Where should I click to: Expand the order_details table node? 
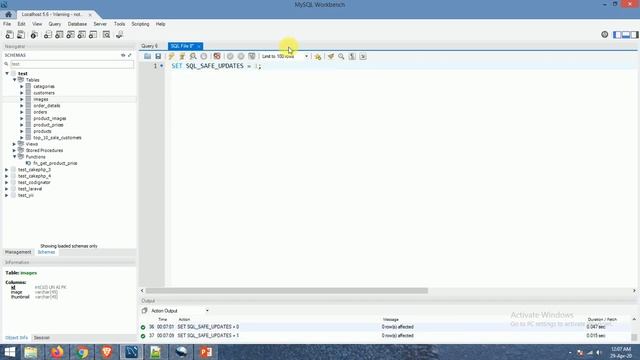pos(22,106)
